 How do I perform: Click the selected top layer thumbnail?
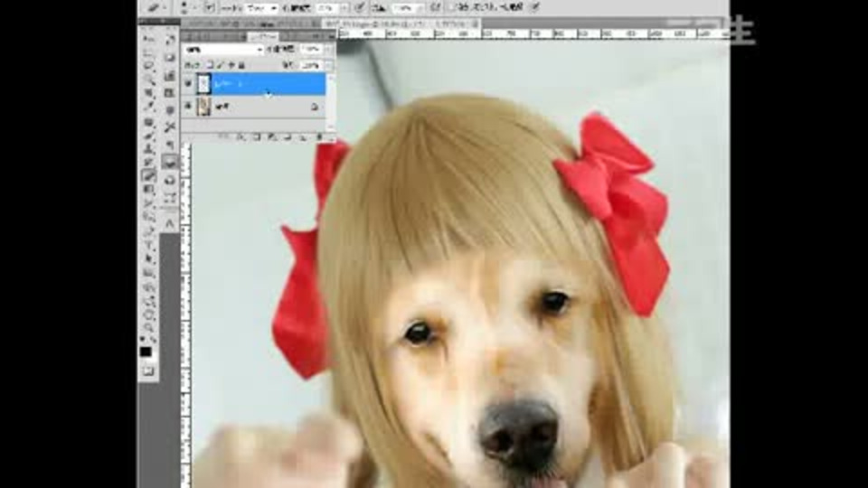[x=203, y=83]
